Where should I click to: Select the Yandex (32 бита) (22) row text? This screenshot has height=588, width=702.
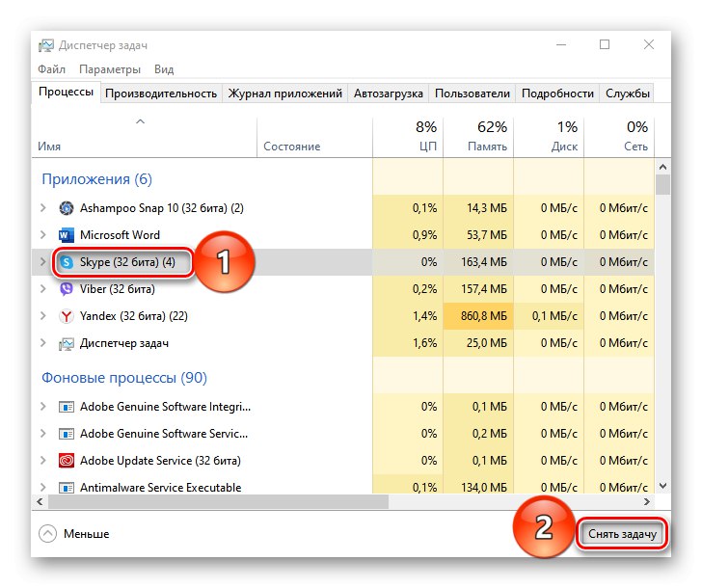[133, 316]
